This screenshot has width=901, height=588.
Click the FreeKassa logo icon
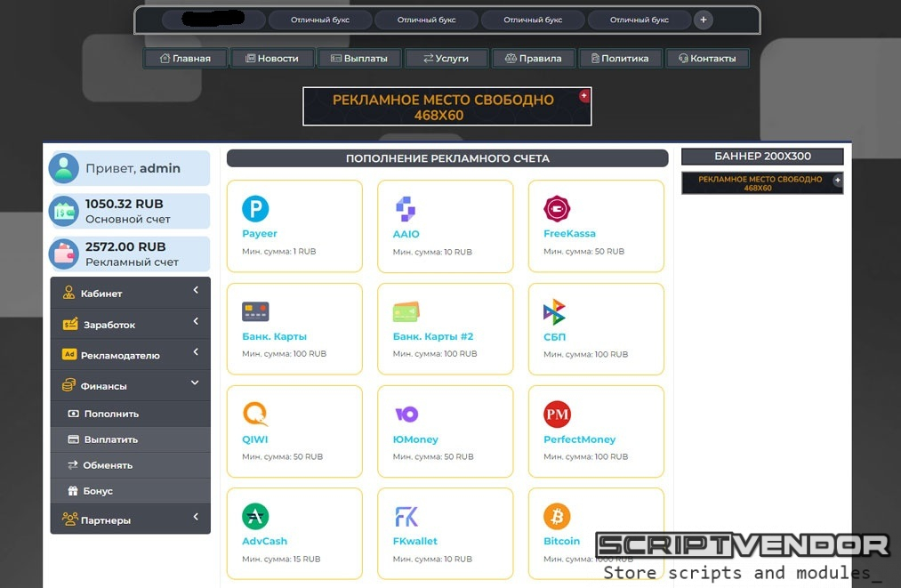[557, 209]
